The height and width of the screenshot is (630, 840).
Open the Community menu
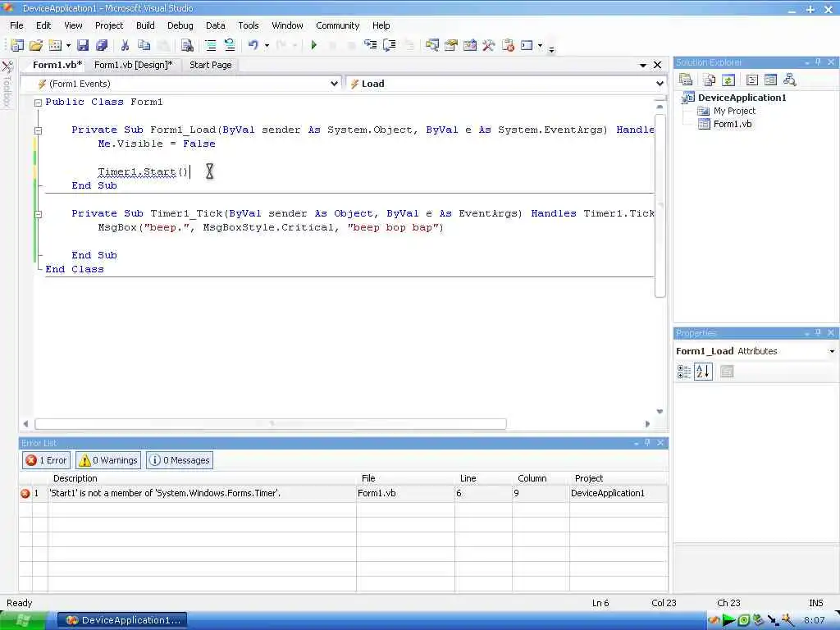click(337, 25)
